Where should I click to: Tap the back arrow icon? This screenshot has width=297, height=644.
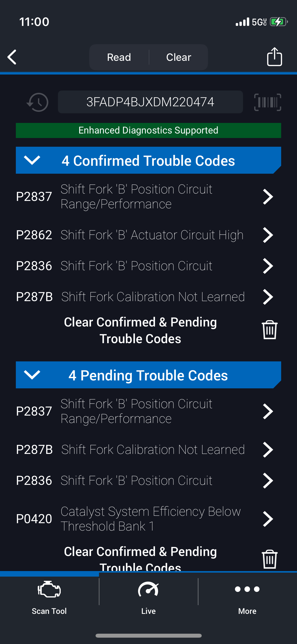click(12, 57)
